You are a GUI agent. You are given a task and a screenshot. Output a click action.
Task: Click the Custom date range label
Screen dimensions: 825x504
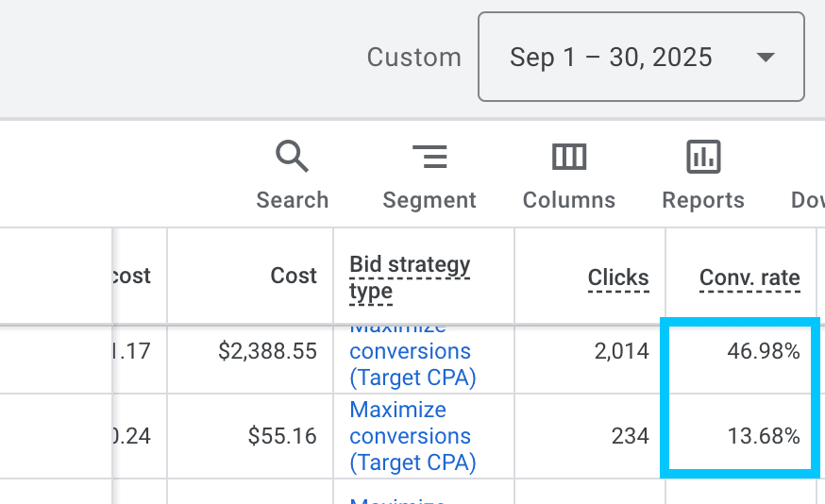(x=413, y=58)
